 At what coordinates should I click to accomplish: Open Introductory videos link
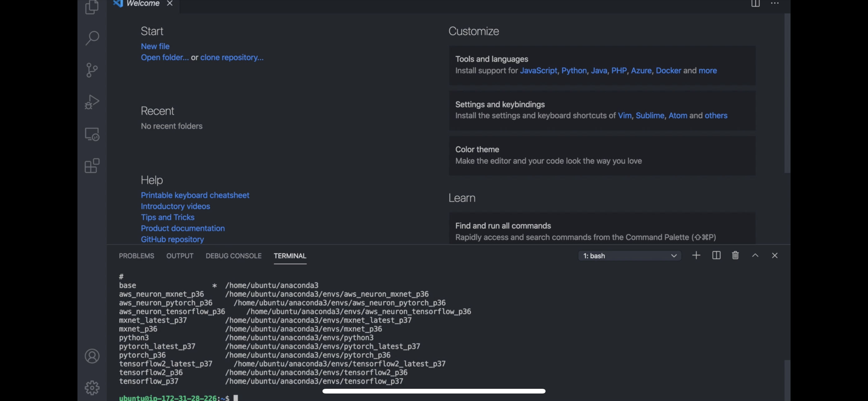click(x=175, y=206)
